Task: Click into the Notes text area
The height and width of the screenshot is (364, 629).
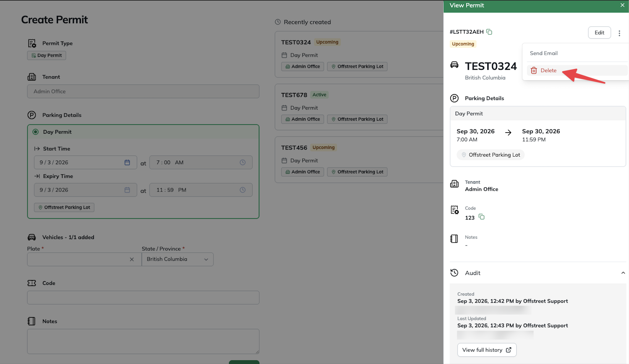Action: point(143,341)
